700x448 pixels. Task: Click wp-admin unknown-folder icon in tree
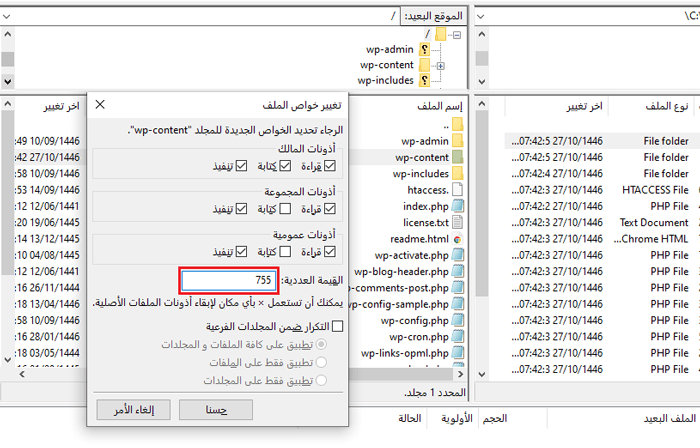click(425, 49)
